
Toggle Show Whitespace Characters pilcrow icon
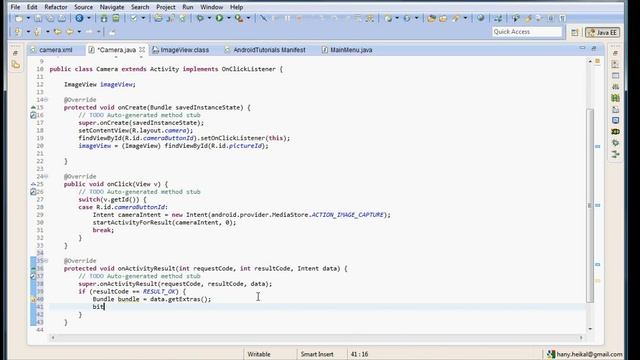pos(562,18)
